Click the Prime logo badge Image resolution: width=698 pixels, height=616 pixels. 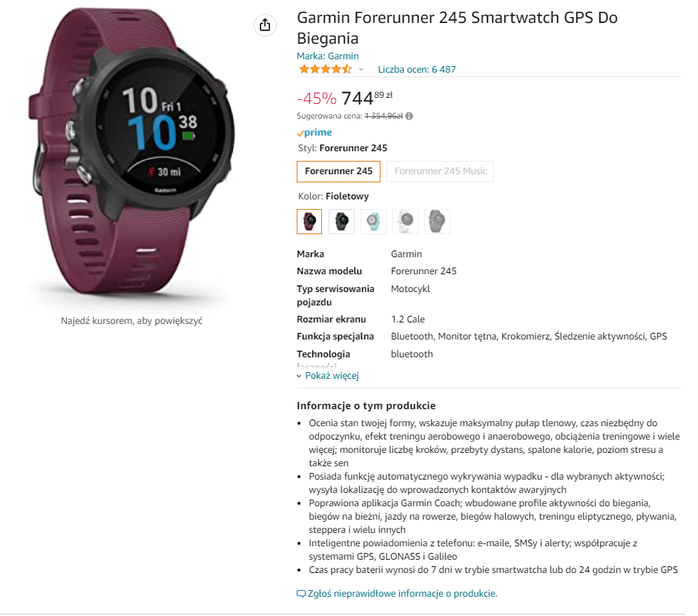315,133
